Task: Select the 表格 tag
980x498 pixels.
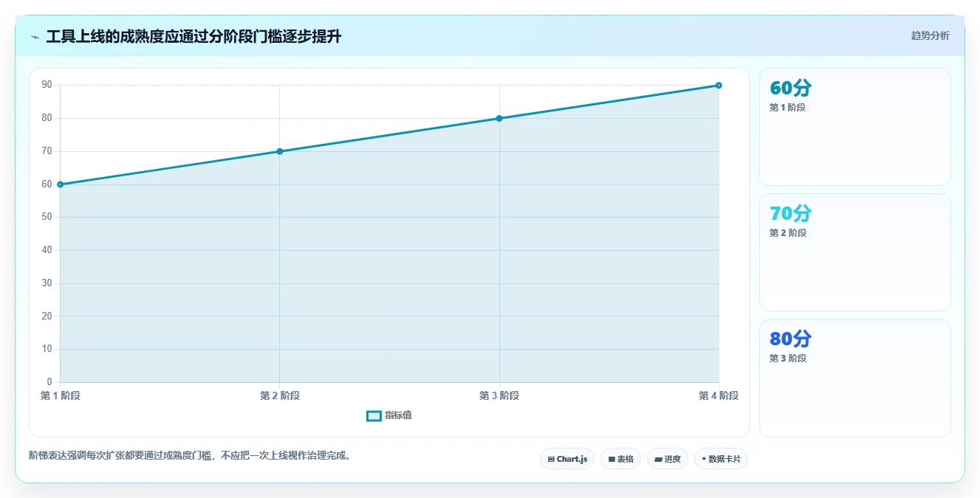Action: (620, 459)
